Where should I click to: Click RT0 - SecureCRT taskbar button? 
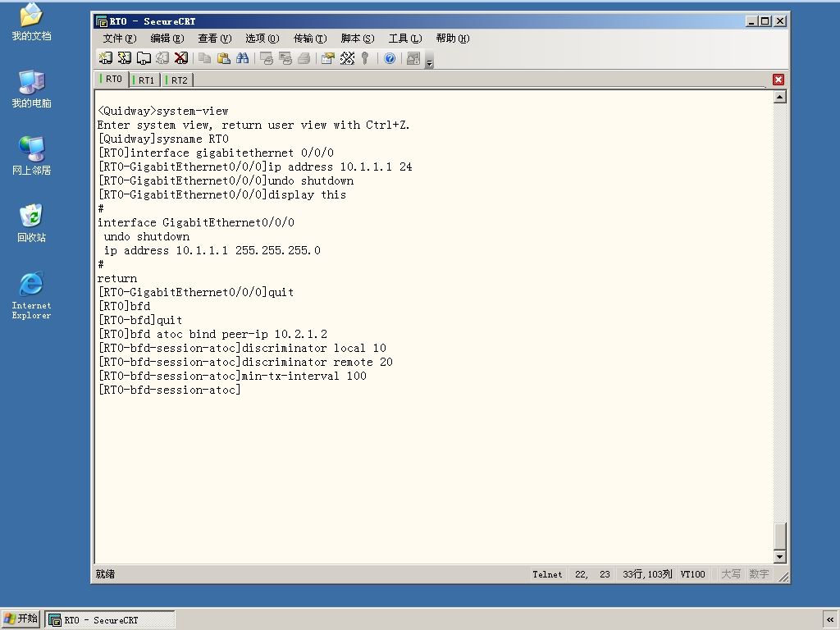[110, 620]
